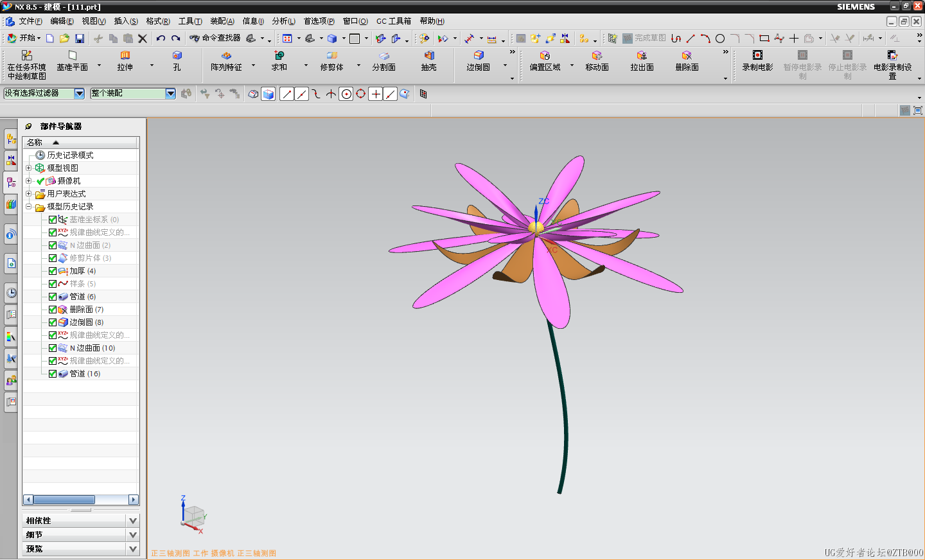
Task: Select the 阵列特征 pattern feature tool
Action: point(226,62)
